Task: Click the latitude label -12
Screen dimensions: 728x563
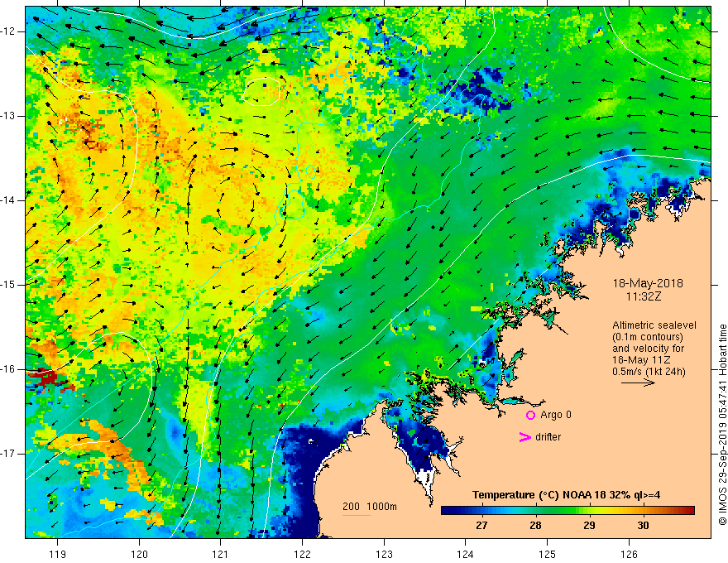Action: (x=9, y=31)
